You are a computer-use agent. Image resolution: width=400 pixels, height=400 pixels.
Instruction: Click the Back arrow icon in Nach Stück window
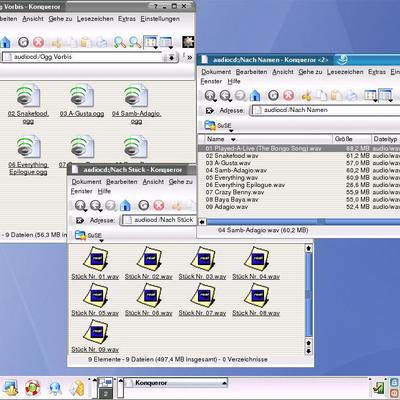pos(96,206)
